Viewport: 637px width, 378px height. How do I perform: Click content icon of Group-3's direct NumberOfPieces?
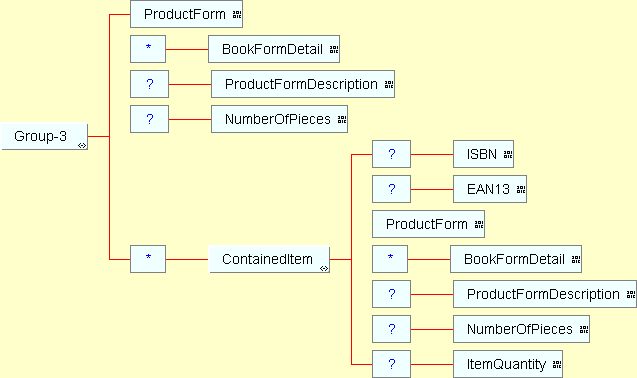point(342,119)
